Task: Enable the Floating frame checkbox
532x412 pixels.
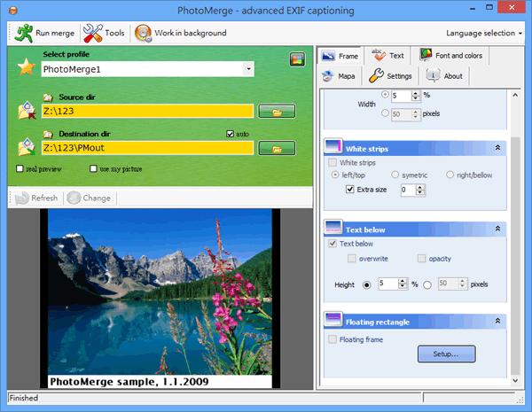Action: 332,338
